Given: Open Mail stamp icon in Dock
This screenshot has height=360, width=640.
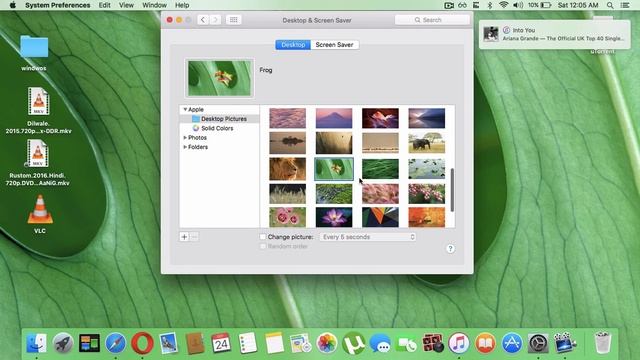Looking at the screenshot, I should 169,343.
